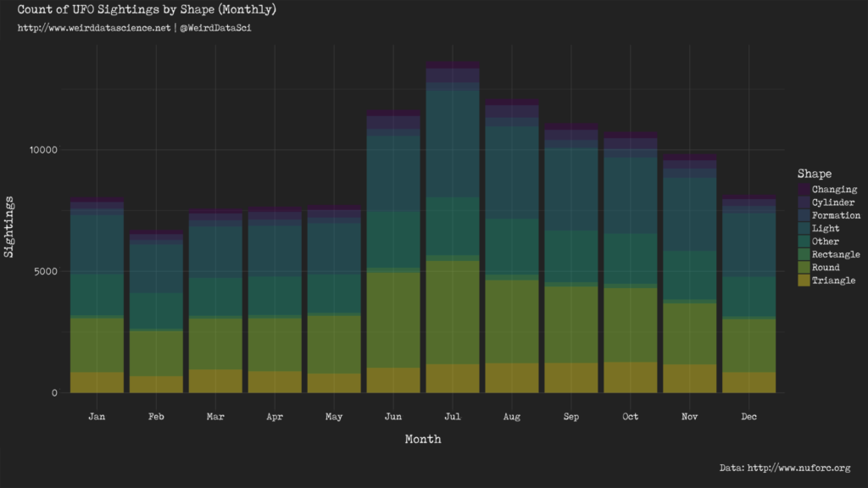Click the @WeirdDataSci handle in the subtitle
This screenshot has height=488, width=868.
(215, 28)
